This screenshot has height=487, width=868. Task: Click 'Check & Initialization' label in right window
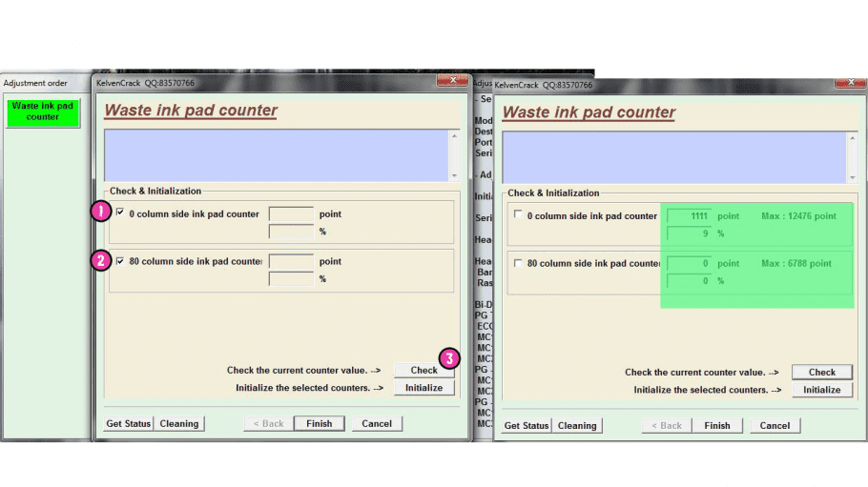(553, 193)
